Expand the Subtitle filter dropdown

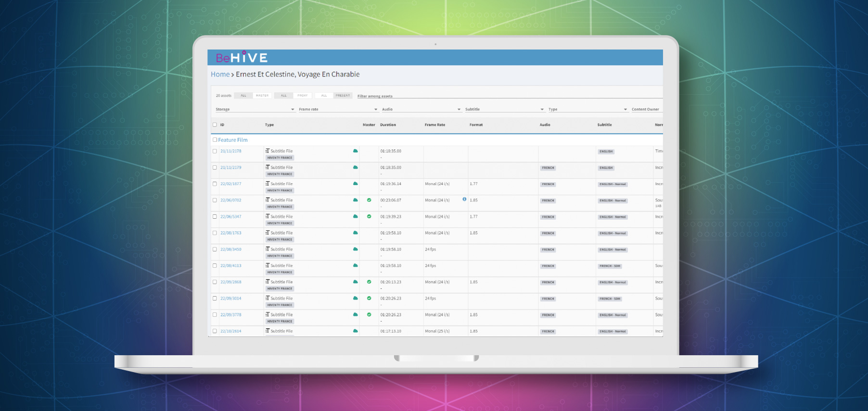505,109
